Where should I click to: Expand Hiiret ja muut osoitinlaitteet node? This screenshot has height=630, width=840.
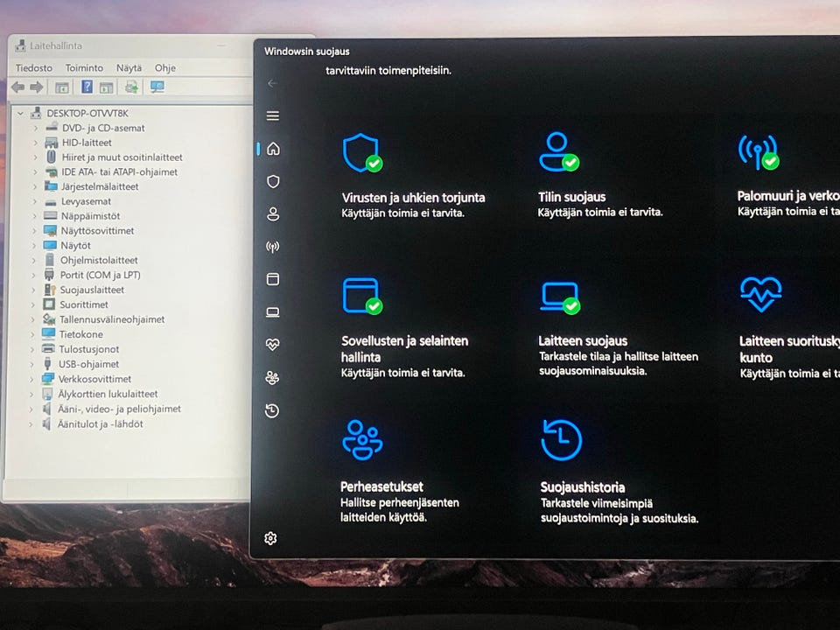(x=35, y=157)
